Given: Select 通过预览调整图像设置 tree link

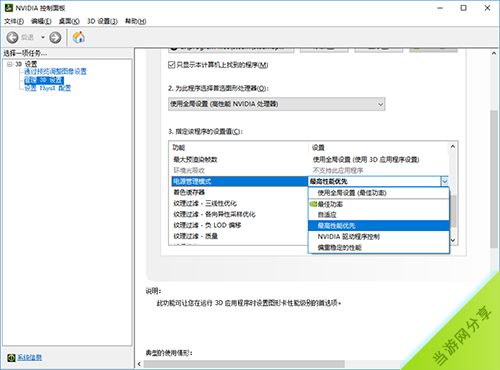Looking at the screenshot, I should [55, 71].
